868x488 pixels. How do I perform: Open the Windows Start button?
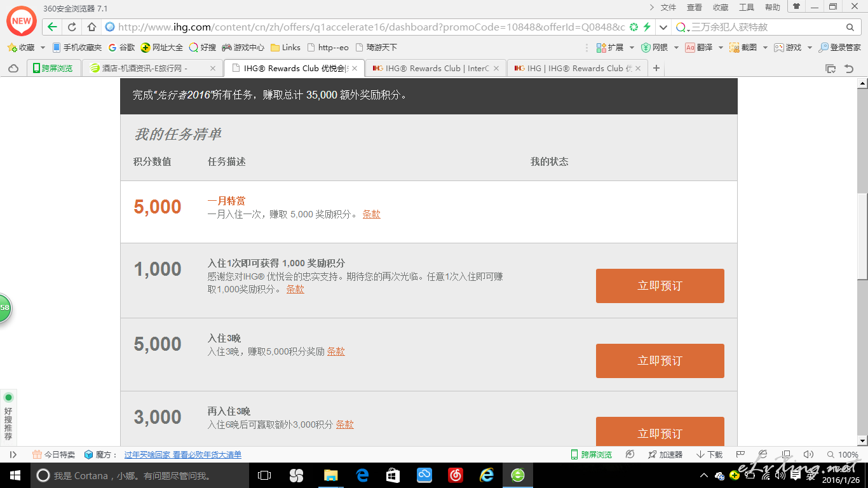(x=15, y=475)
